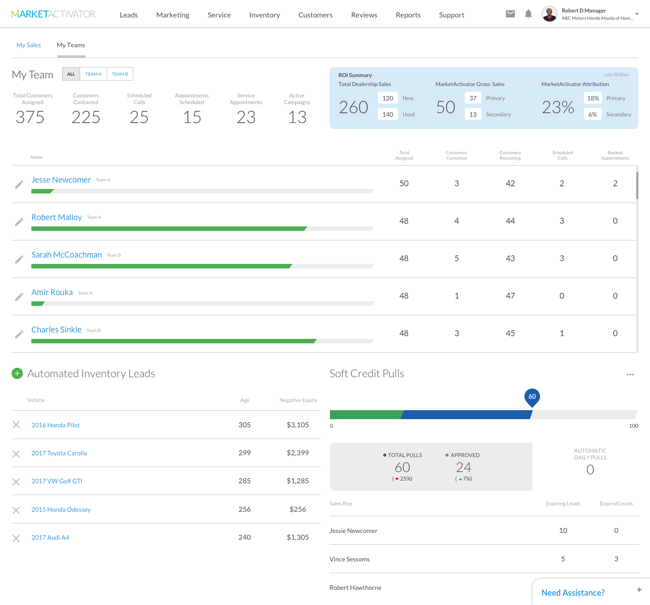Switch filter to TEAM A

pos(93,74)
